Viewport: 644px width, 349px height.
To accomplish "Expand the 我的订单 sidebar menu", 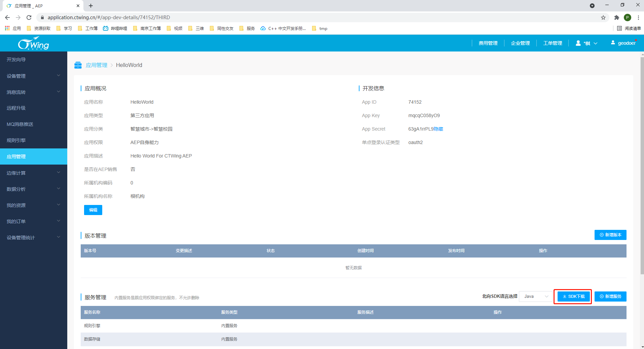I will point(34,221).
